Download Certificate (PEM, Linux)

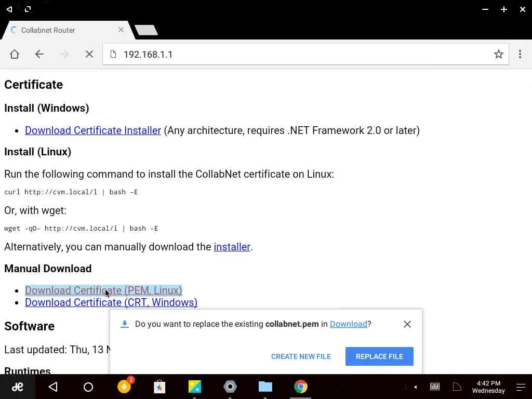coord(103,290)
